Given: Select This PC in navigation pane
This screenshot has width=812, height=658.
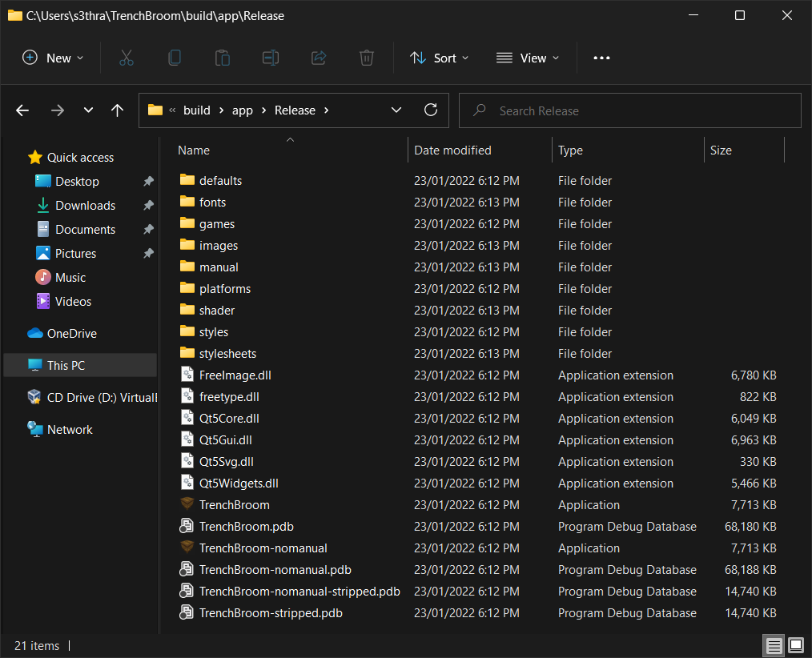Looking at the screenshot, I should [x=80, y=365].
